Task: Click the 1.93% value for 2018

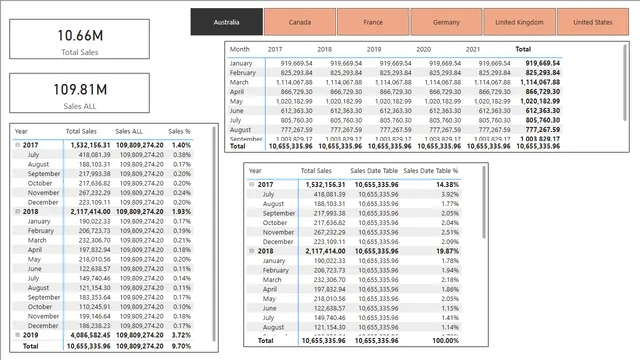Action: (x=181, y=211)
